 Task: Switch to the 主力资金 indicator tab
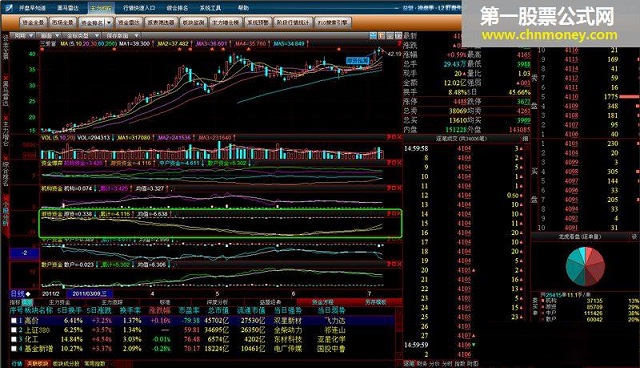click(x=59, y=302)
